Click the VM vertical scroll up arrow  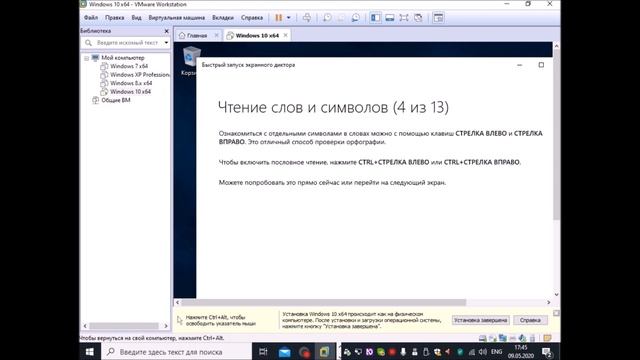(x=556, y=46)
